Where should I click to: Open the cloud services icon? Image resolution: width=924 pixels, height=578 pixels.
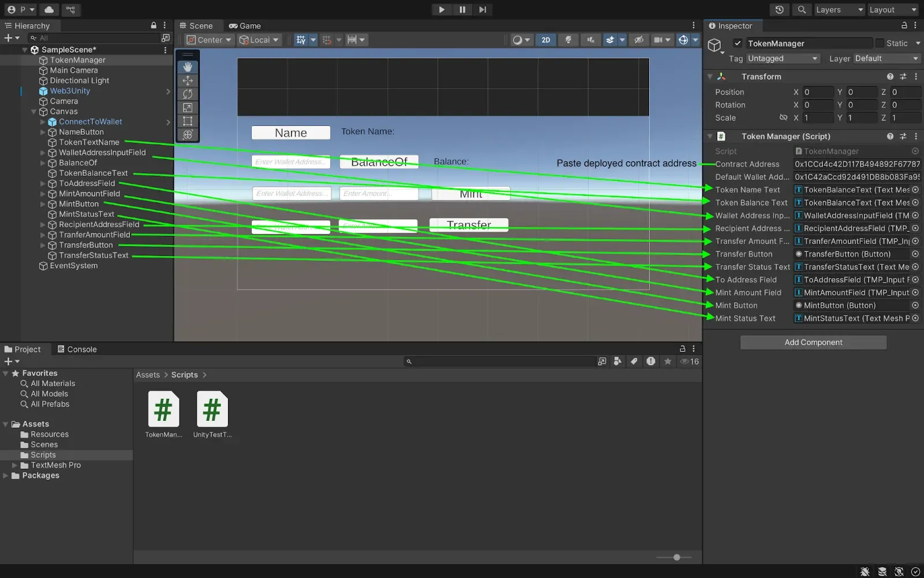pyautogui.click(x=49, y=10)
